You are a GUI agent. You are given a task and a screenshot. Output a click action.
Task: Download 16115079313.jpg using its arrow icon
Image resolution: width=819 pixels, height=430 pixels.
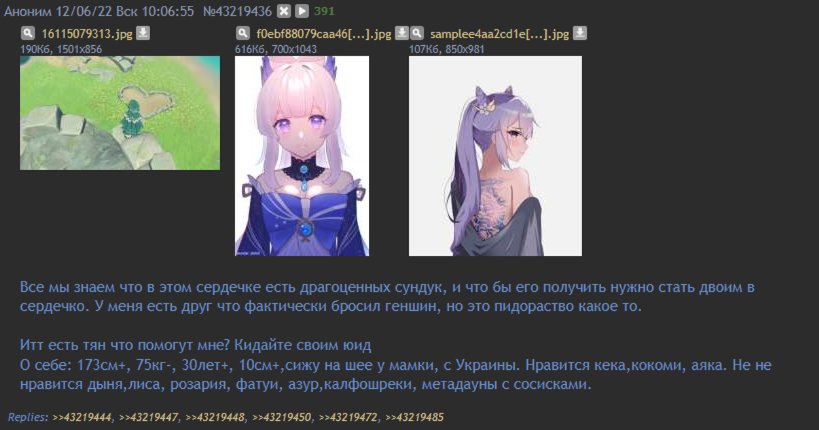[x=143, y=33]
